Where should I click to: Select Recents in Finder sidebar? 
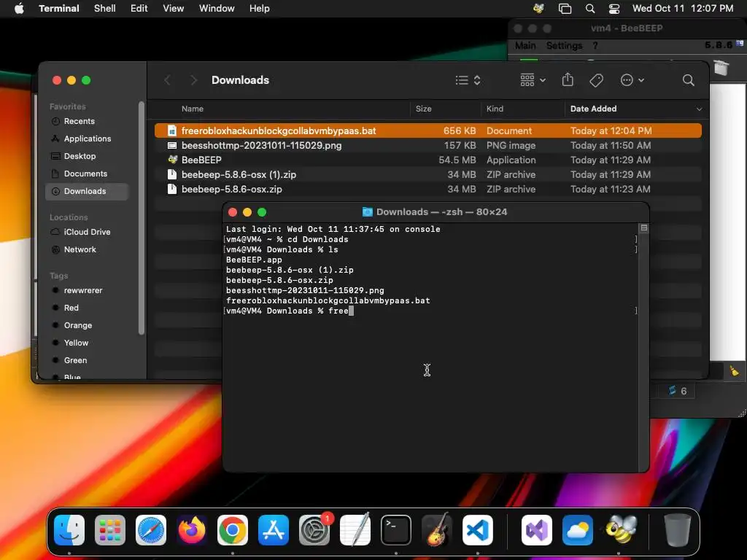click(x=88, y=121)
